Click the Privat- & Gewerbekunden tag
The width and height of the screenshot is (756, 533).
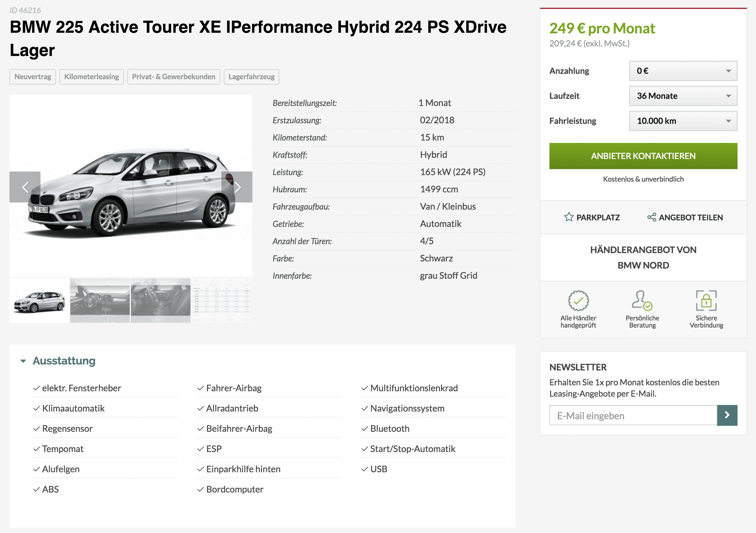pyautogui.click(x=174, y=77)
